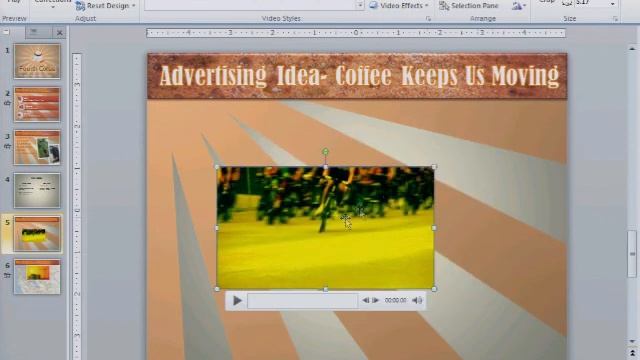The image size is (640, 360).
Task: Select slide 6 thumbnail
Action: (37, 277)
